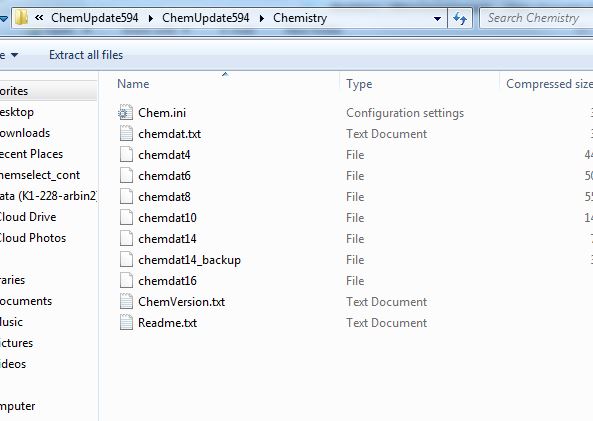593x421 pixels.
Task: Open the address bar history dropdown
Action: tap(437, 18)
